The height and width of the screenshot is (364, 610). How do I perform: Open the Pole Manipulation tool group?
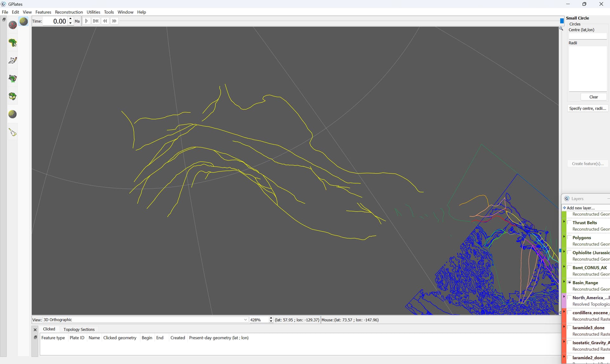tap(13, 96)
